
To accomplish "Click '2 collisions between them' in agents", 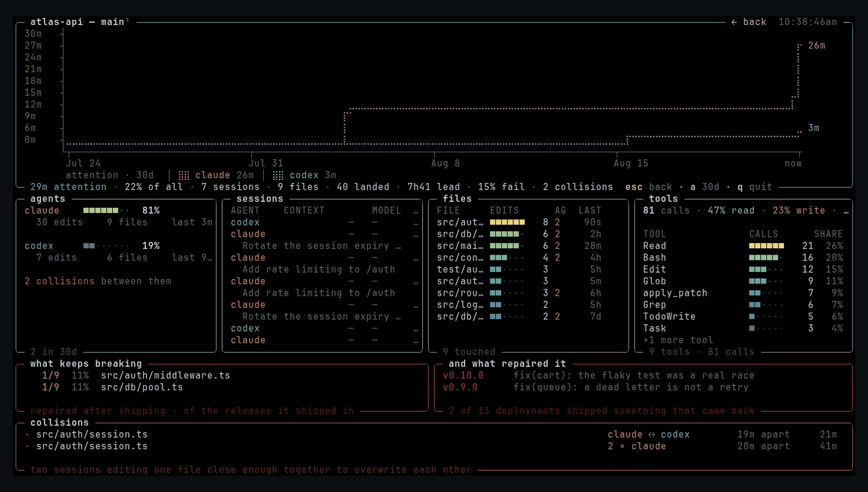I will pyautogui.click(x=98, y=281).
